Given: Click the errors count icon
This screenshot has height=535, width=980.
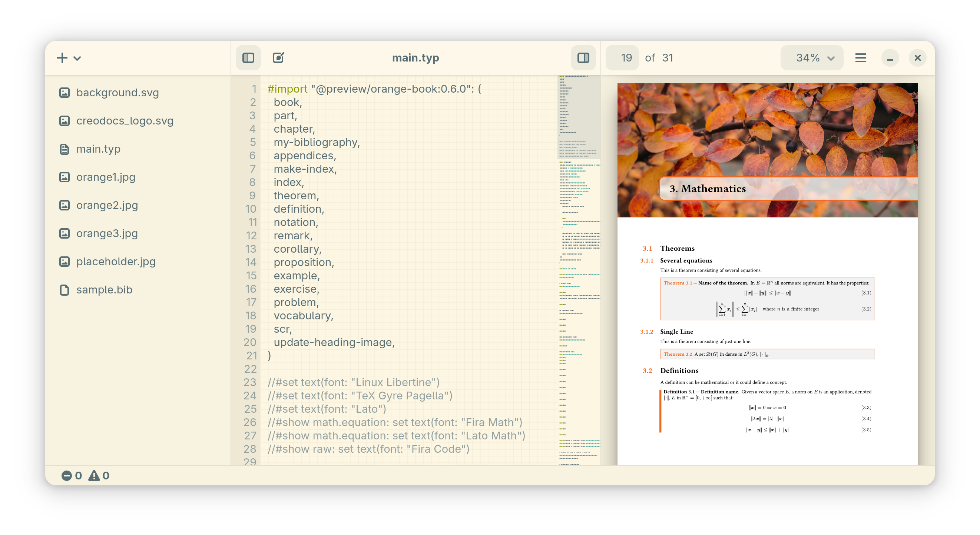Looking at the screenshot, I should click(x=67, y=475).
